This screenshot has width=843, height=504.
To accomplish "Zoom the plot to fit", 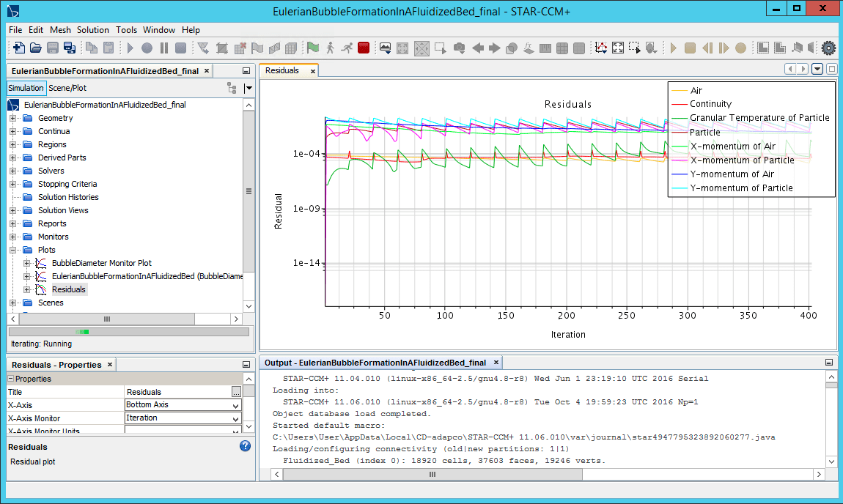I will pos(618,48).
